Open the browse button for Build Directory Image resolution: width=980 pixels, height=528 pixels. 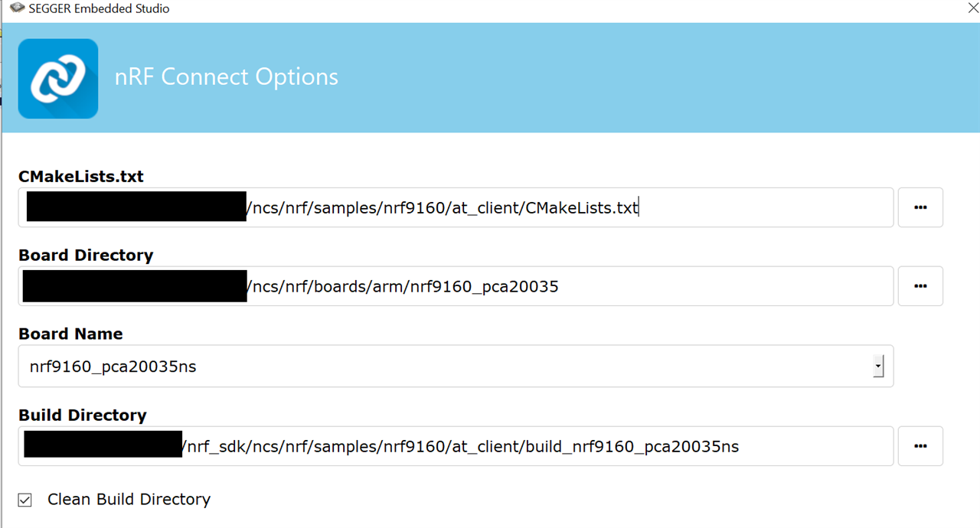pos(920,446)
